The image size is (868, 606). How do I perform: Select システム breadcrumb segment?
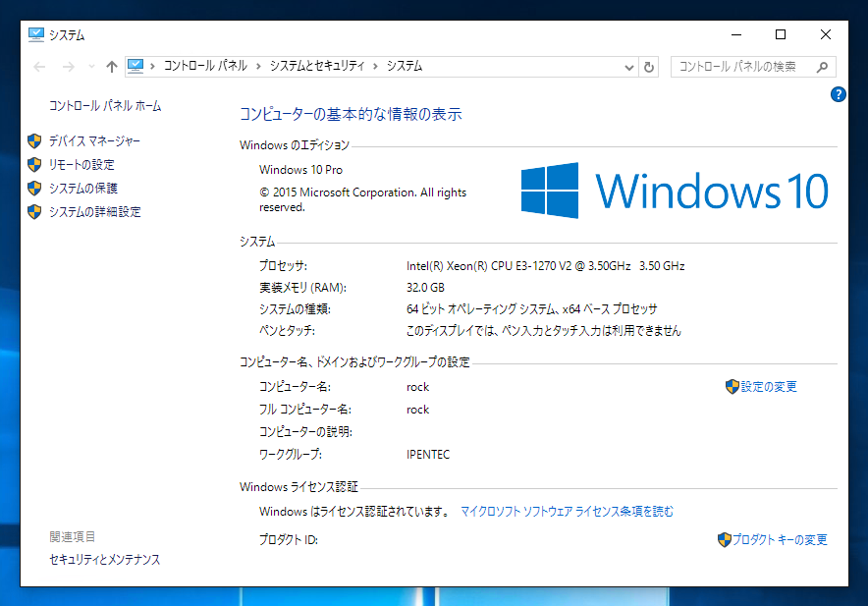pos(405,66)
